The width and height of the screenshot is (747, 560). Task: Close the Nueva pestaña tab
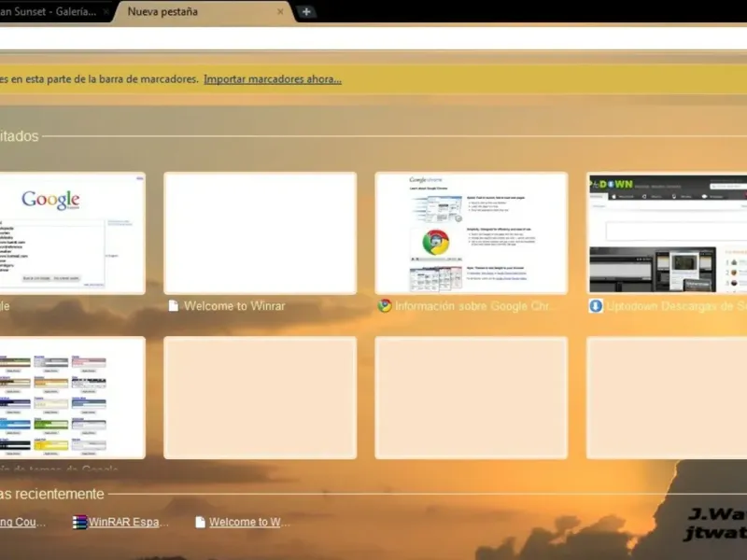pyautogui.click(x=280, y=12)
